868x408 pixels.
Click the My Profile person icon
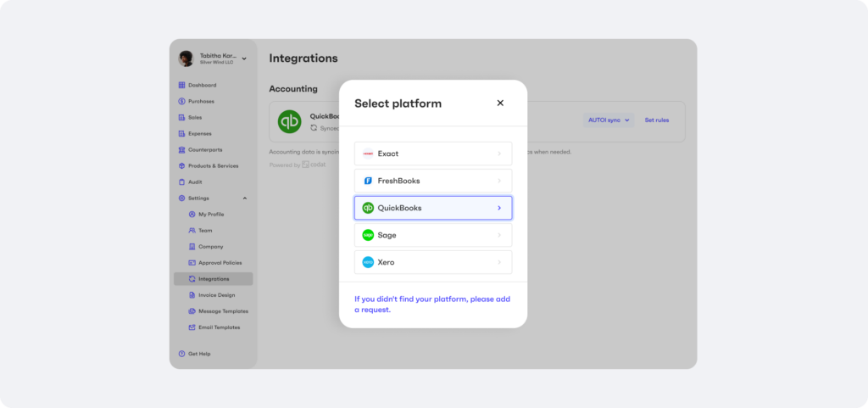192,215
